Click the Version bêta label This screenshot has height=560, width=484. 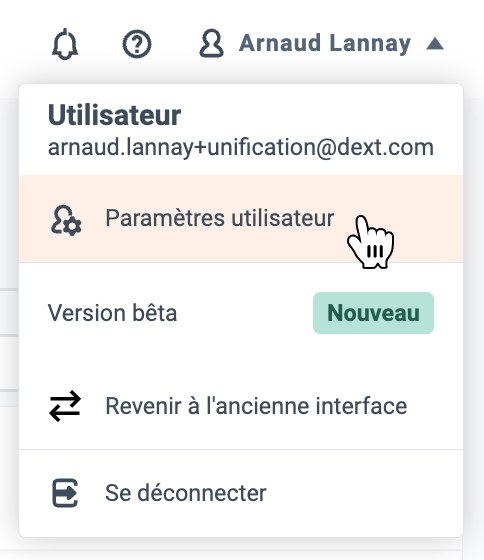pyautogui.click(x=113, y=313)
